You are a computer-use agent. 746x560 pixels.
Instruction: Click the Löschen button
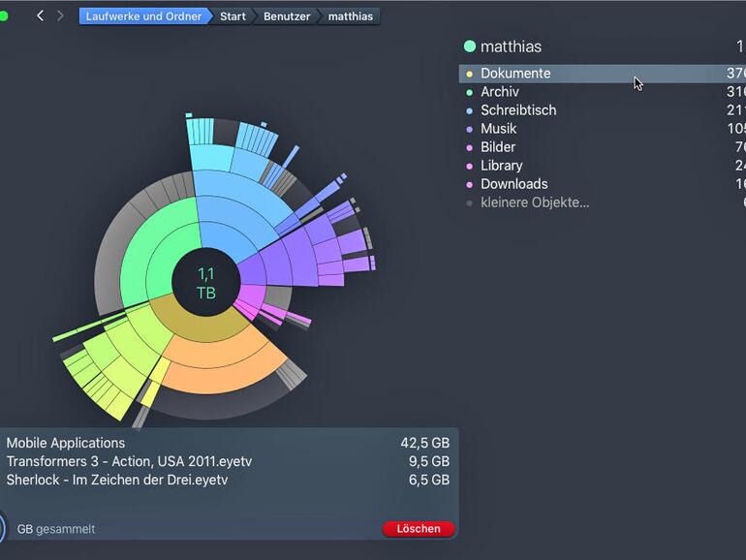(419, 529)
